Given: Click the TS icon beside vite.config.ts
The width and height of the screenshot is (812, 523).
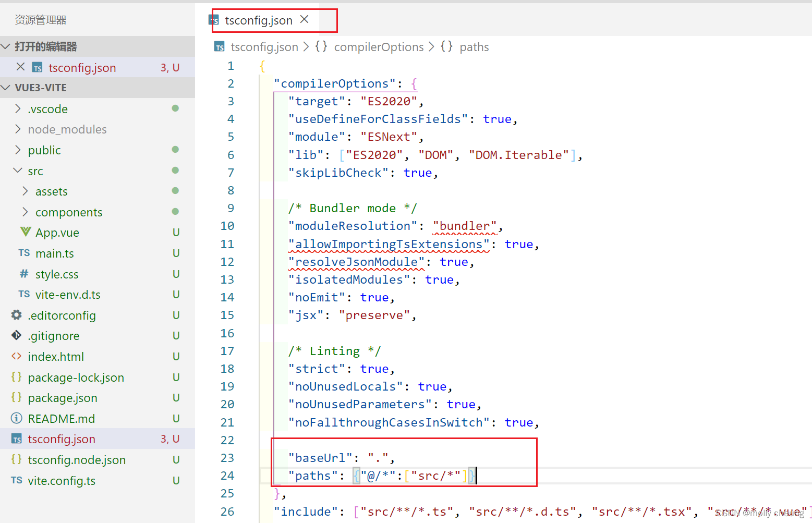Looking at the screenshot, I should tap(17, 480).
